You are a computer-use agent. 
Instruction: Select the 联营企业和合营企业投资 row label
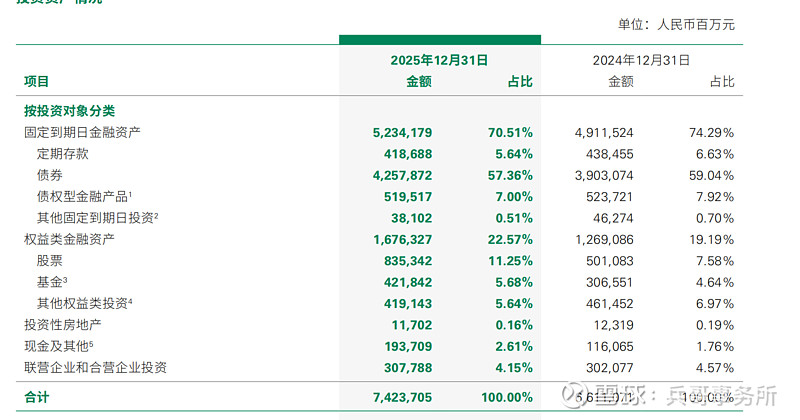[x=96, y=368]
